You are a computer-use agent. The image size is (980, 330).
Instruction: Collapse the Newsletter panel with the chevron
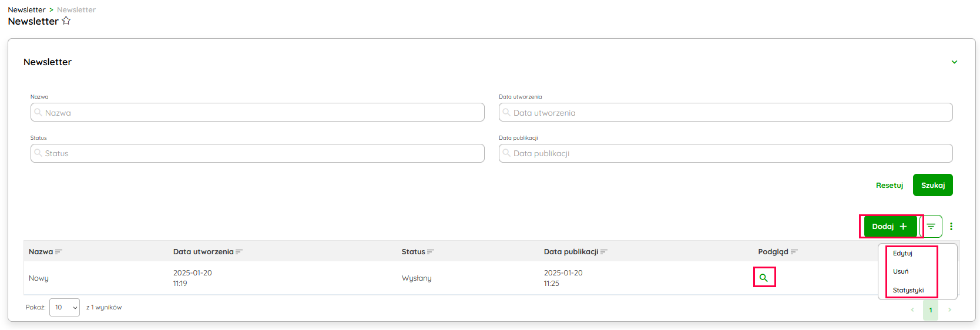tap(954, 62)
